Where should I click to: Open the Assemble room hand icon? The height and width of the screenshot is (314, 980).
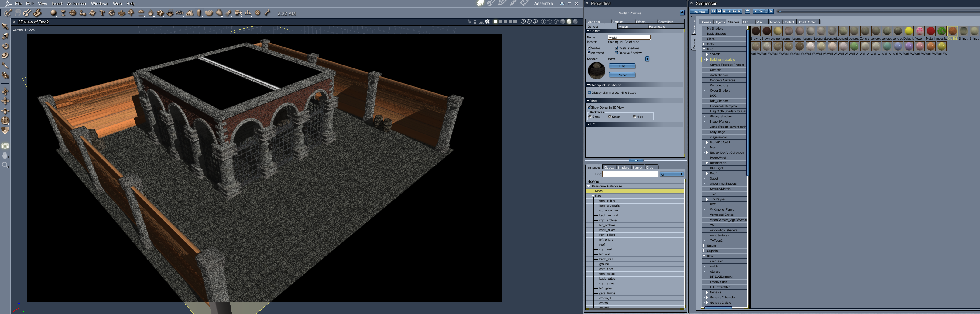click(x=481, y=3)
